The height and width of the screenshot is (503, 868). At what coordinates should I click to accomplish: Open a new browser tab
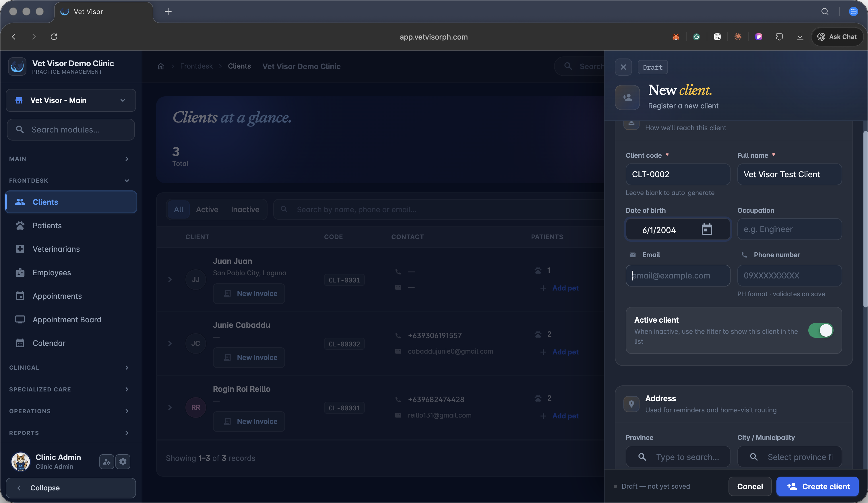pos(168,12)
